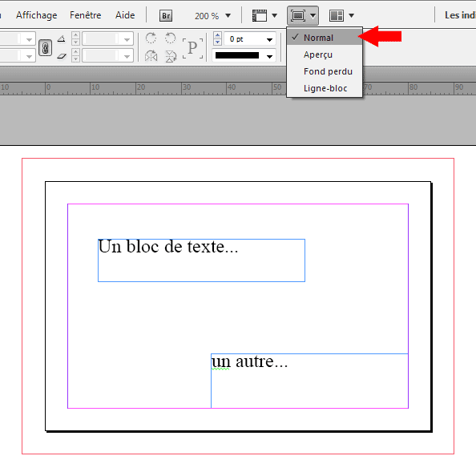Click the view options icon
The image size is (476, 464).
[260, 15]
